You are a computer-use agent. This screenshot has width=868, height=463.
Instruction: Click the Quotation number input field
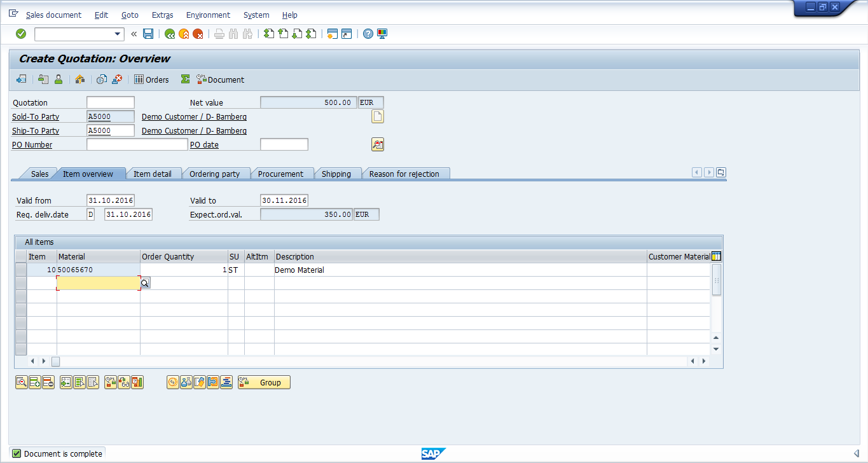point(111,102)
